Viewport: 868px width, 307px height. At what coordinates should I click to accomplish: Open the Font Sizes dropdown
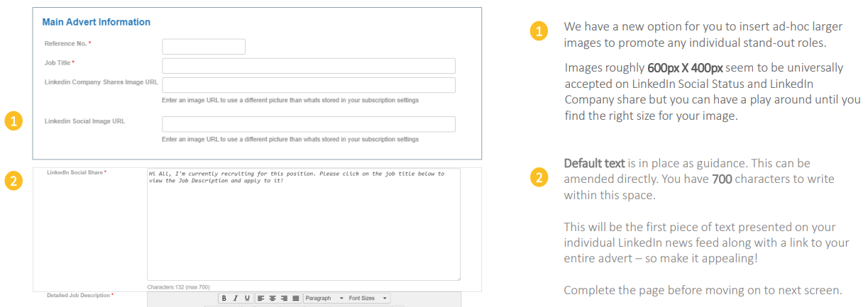(x=368, y=298)
